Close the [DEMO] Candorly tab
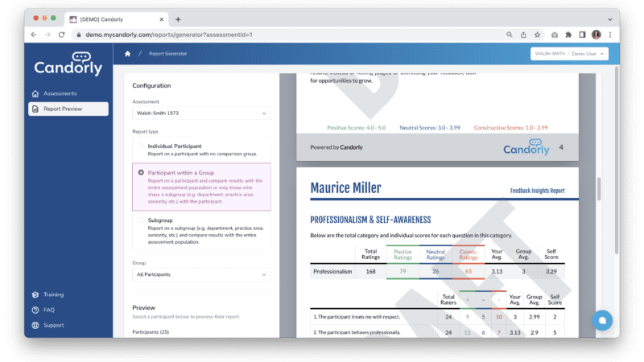Viewport: 644px width, 362px height. [x=162, y=19]
